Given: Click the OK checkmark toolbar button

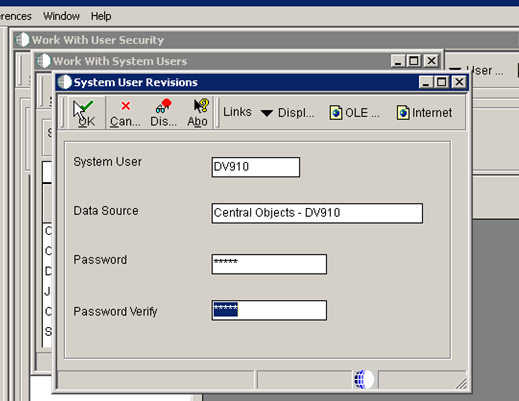Looking at the screenshot, I should click(87, 113).
